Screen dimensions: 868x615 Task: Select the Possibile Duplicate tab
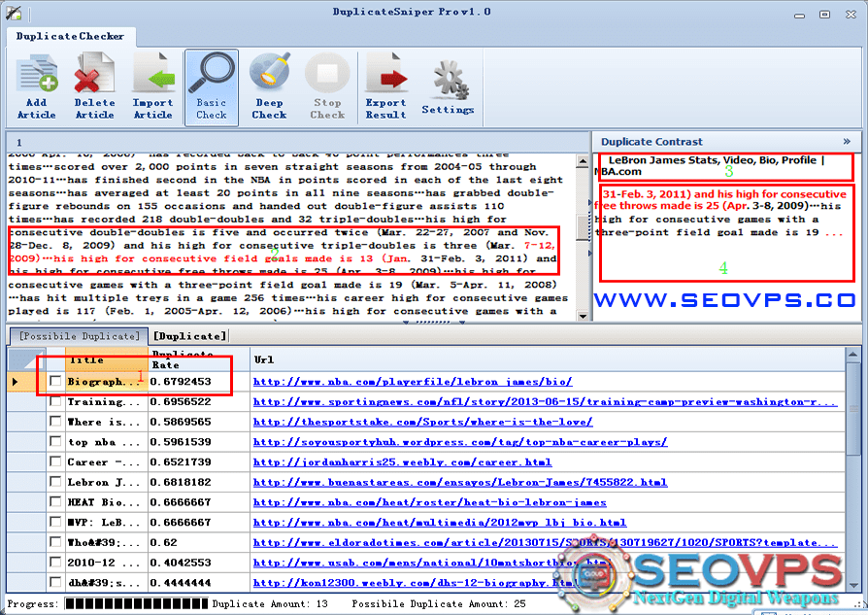pos(80,336)
